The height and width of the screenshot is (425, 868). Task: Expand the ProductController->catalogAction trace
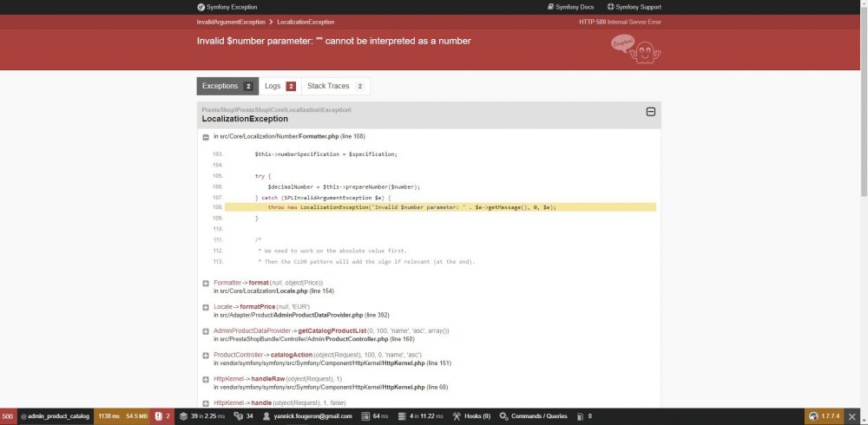pos(206,356)
